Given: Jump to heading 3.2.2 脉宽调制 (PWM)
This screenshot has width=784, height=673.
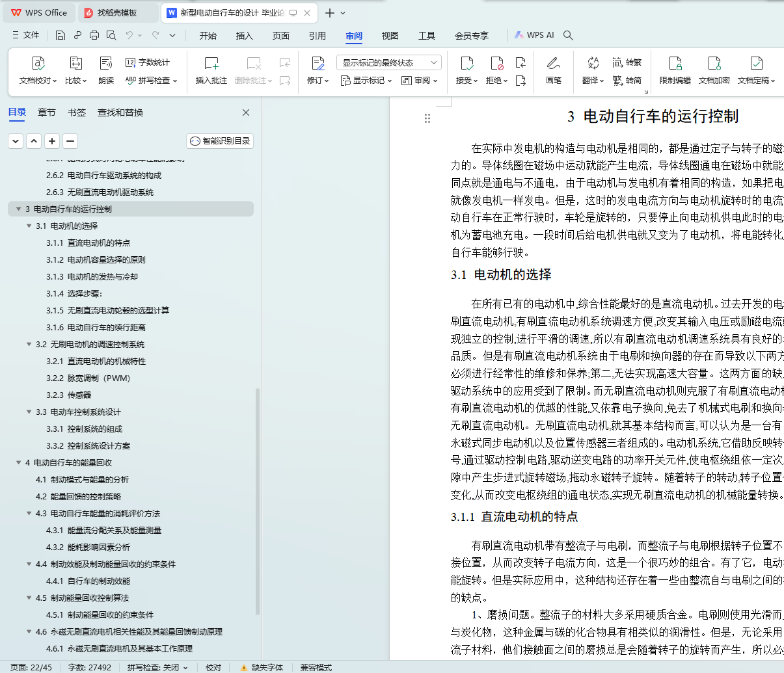Looking at the screenshot, I should pos(88,378).
